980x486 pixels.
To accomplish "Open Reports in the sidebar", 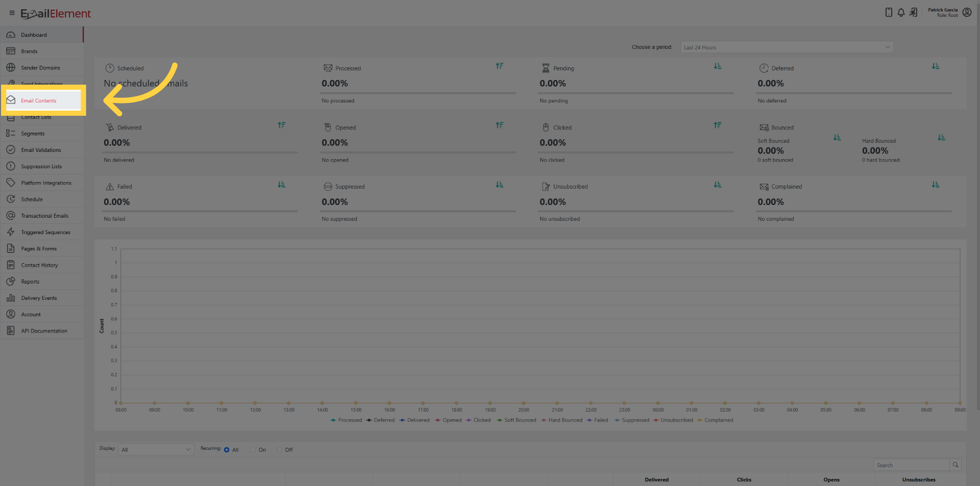I will point(42,281).
